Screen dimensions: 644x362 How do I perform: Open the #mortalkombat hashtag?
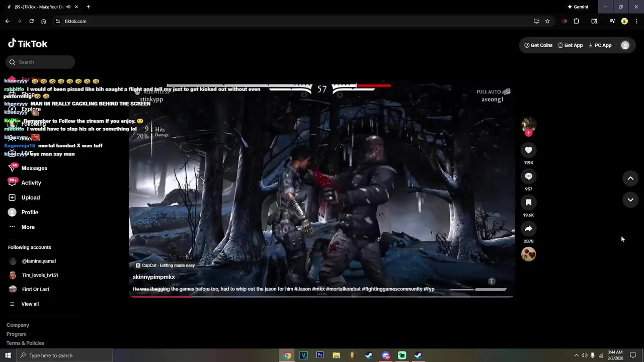tap(343, 289)
